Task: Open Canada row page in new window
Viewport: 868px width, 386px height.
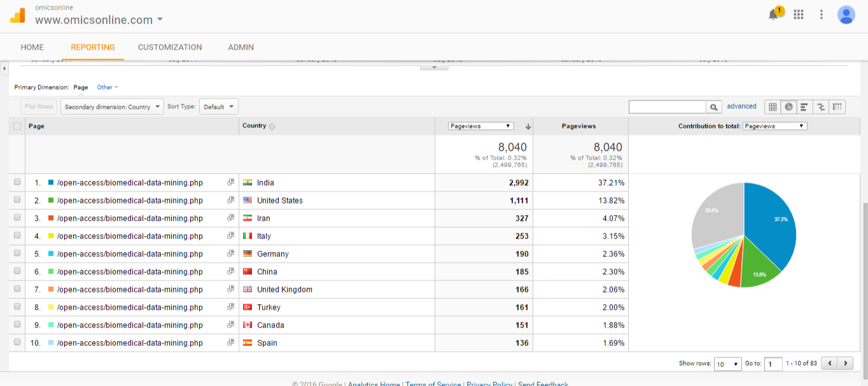Action: point(230,325)
